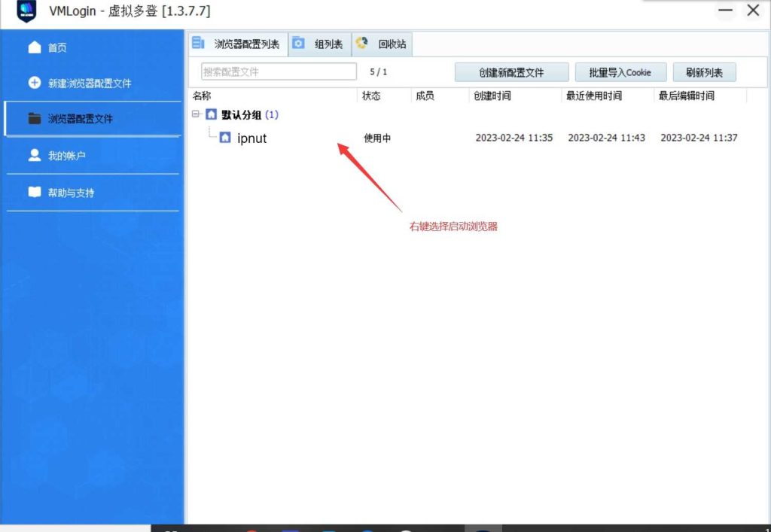Click the folder icon for 浏览器配置文件
The image size is (771, 532).
click(x=35, y=118)
